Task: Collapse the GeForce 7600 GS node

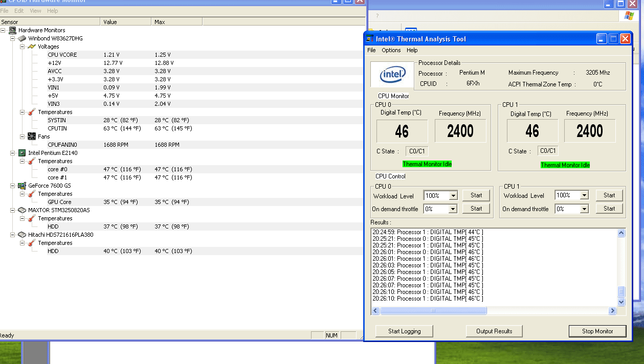Action: pos(13,186)
